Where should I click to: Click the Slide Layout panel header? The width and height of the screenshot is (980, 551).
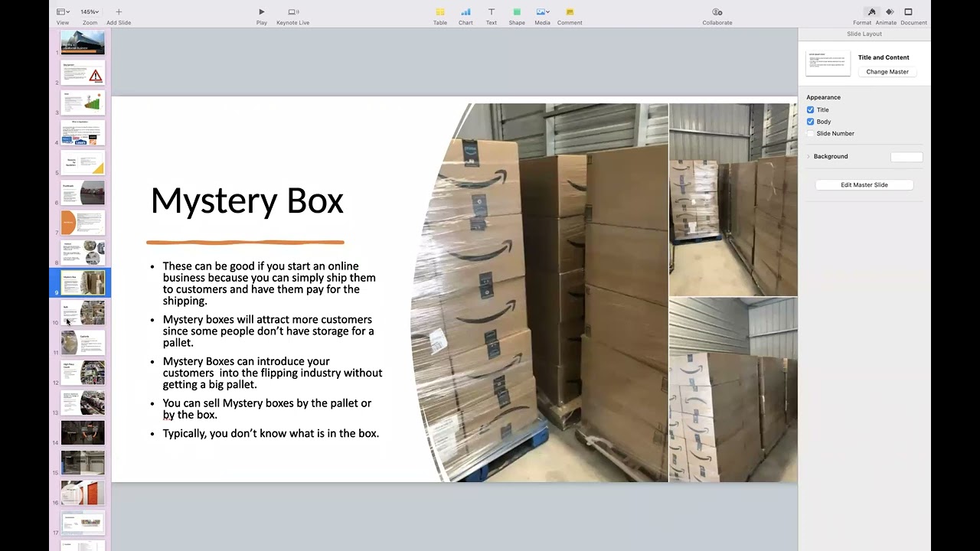pos(864,34)
